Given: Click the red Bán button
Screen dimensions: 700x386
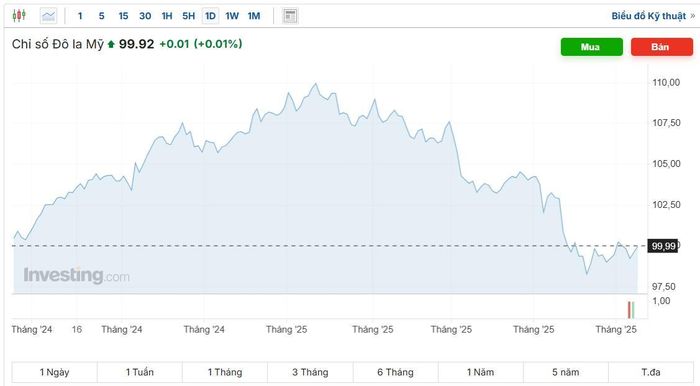Looking at the screenshot, I should 662,47.
